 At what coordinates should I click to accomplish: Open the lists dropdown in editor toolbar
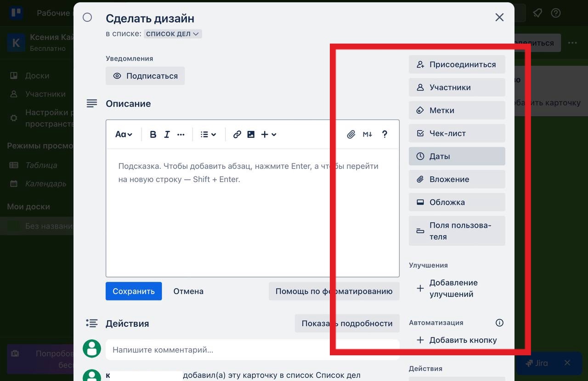coord(209,134)
